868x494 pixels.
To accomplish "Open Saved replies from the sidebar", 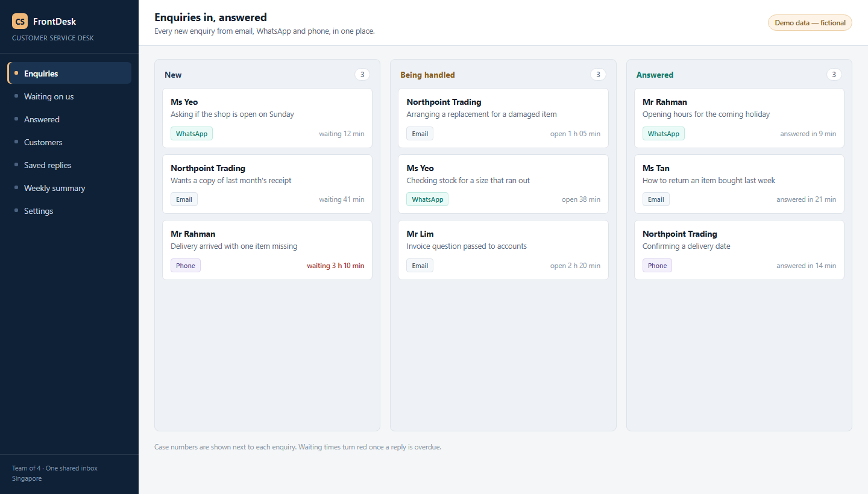I will tap(69, 165).
